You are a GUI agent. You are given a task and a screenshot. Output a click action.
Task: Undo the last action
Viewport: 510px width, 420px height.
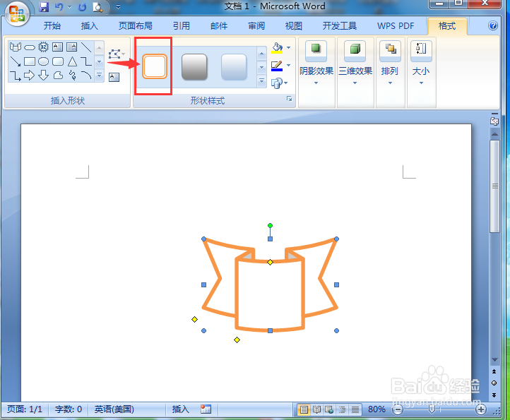[x=59, y=7]
